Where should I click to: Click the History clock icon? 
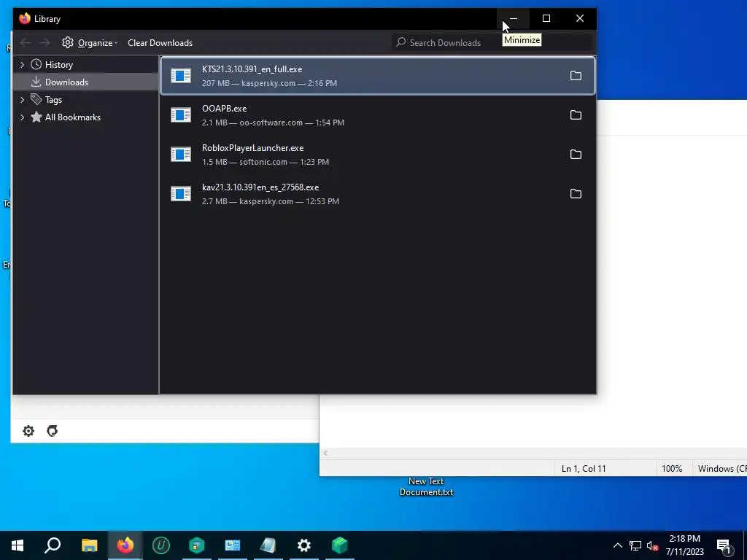[x=36, y=64]
